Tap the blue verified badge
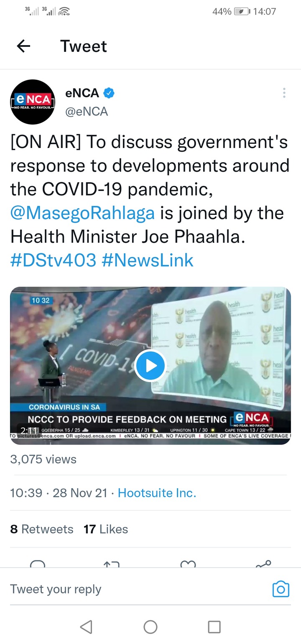Viewport: 301px width, 644px height. coord(109,93)
